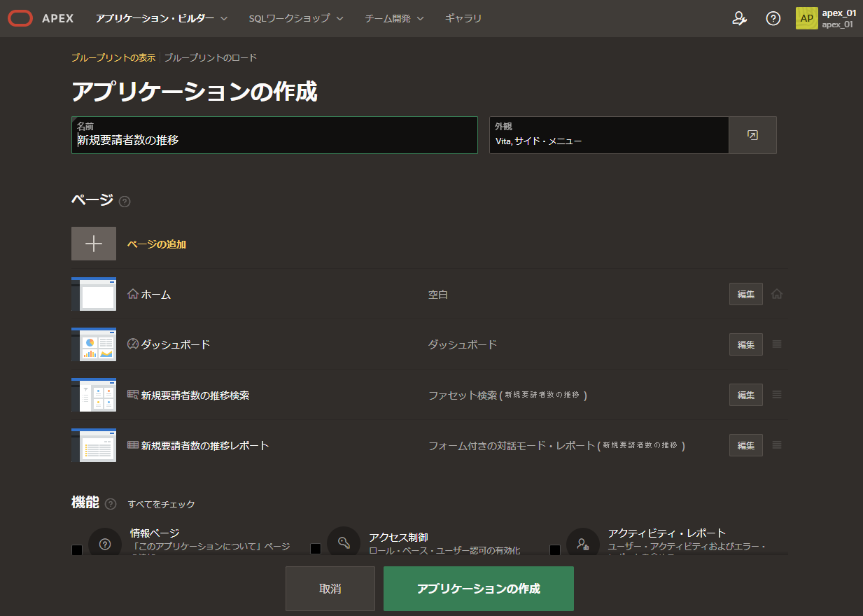
Task: Click the 情報ページ feature title
Action: point(155,533)
